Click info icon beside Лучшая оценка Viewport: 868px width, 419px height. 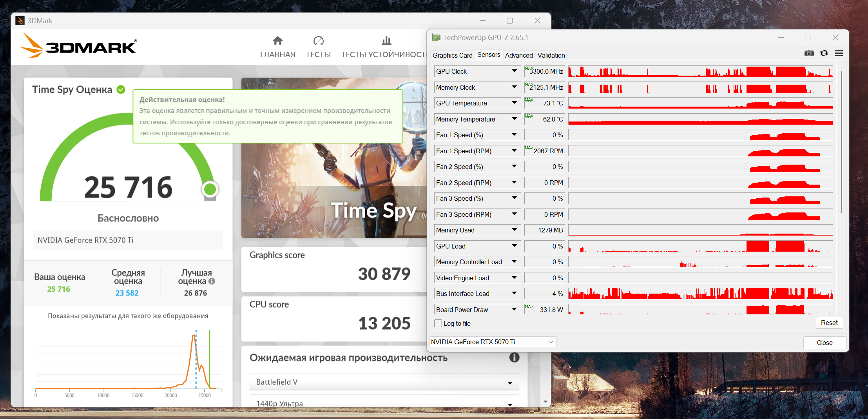(x=212, y=281)
